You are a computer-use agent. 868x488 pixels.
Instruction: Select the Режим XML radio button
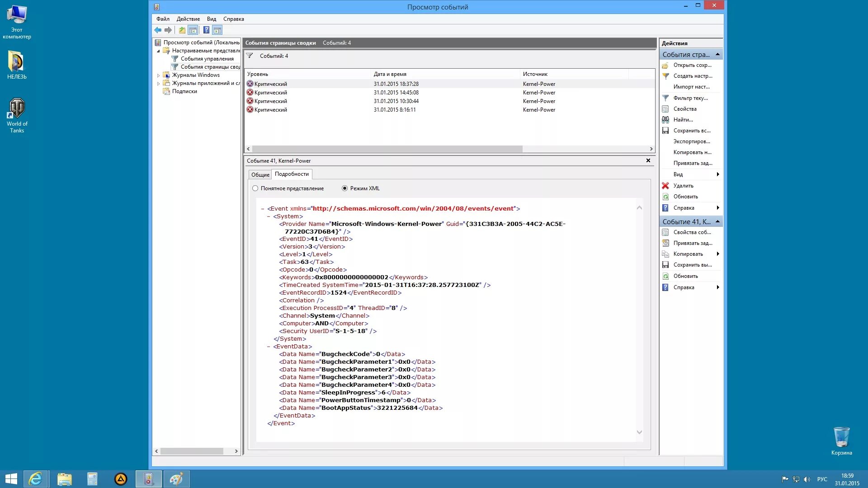tap(345, 188)
